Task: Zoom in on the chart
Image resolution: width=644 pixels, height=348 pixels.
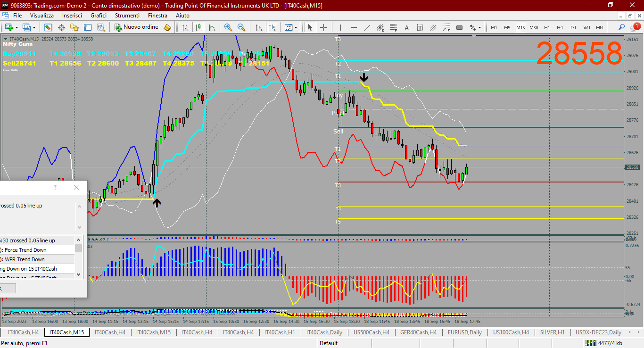Action: [228, 27]
